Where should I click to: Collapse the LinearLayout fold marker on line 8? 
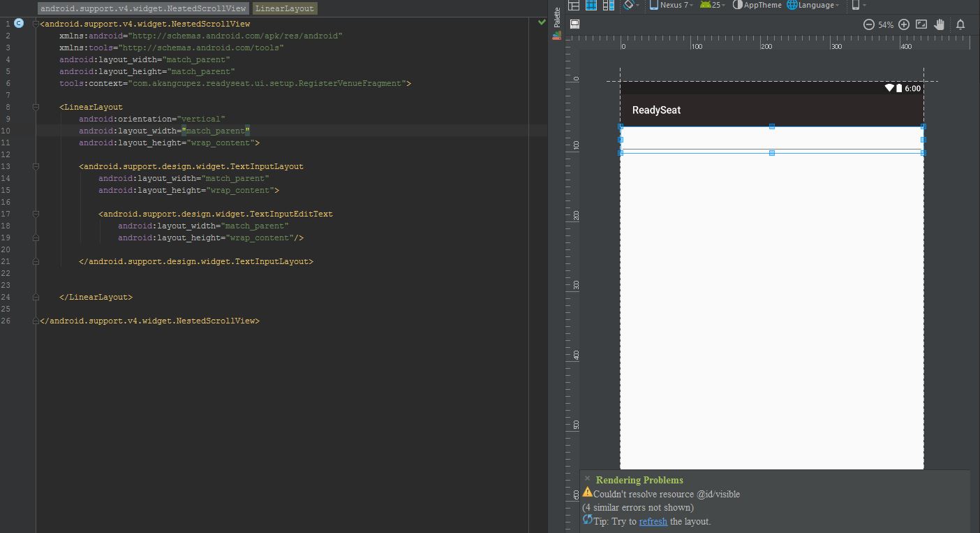point(36,107)
